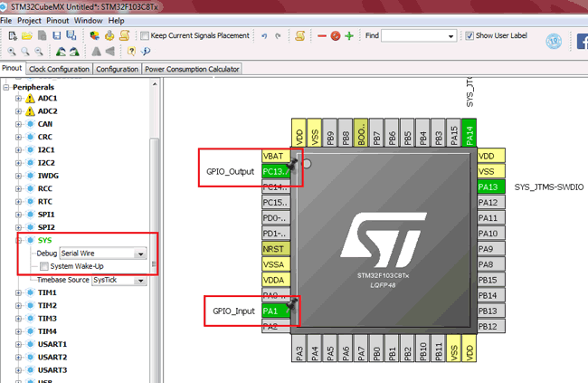Image resolution: width=588 pixels, height=383 pixels.
Task: Click the New Project toolbar icon
Action: pyautogui.click(x=13, y=35)
